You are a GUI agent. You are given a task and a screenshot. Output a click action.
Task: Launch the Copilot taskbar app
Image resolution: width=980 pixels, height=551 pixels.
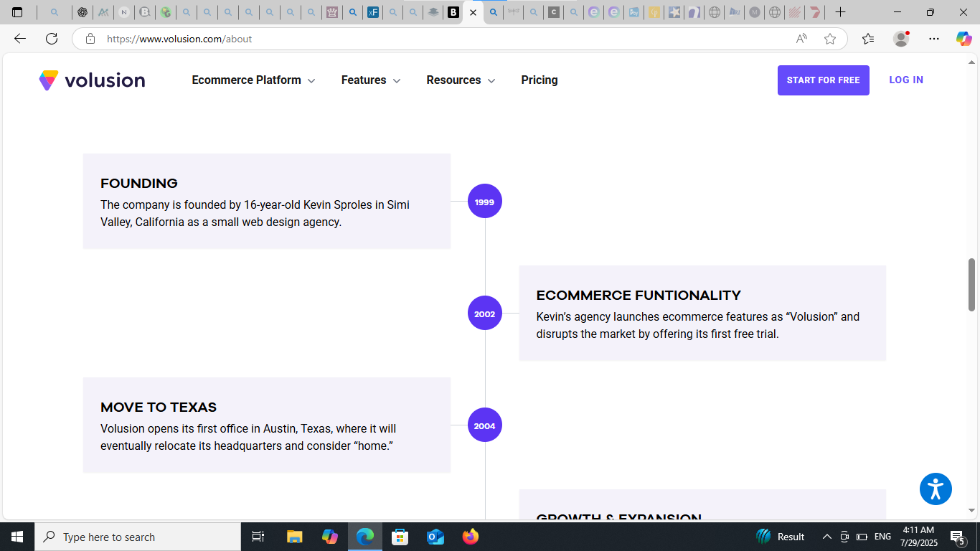[x=330, y=537]
